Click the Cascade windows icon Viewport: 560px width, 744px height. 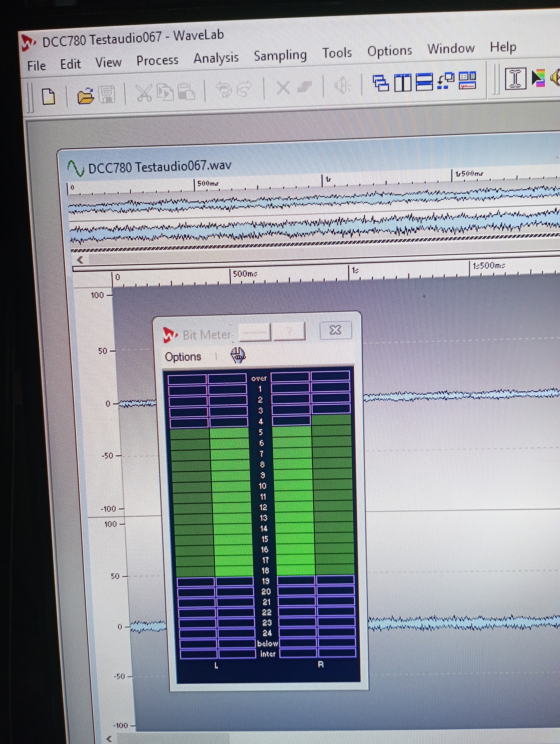(381, 83)
